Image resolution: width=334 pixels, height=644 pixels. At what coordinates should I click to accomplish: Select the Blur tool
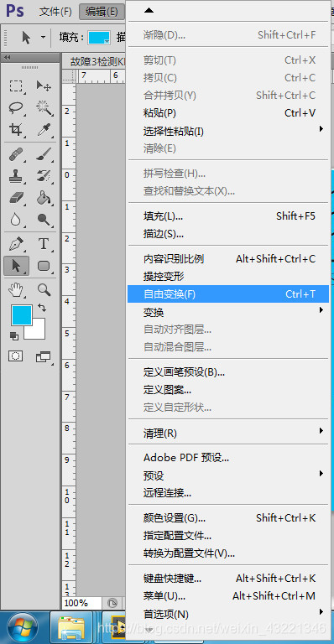pos(16,220)
